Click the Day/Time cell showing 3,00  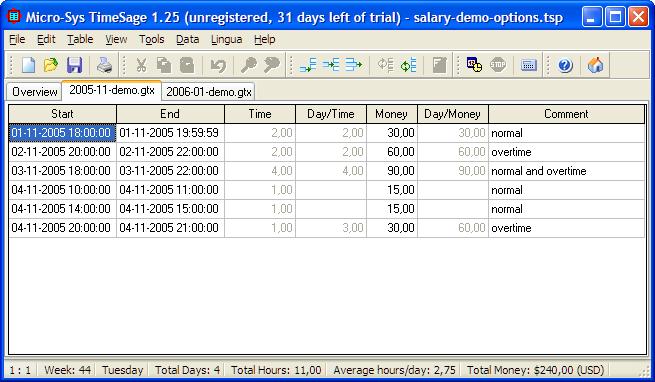[x=331, y=228]
